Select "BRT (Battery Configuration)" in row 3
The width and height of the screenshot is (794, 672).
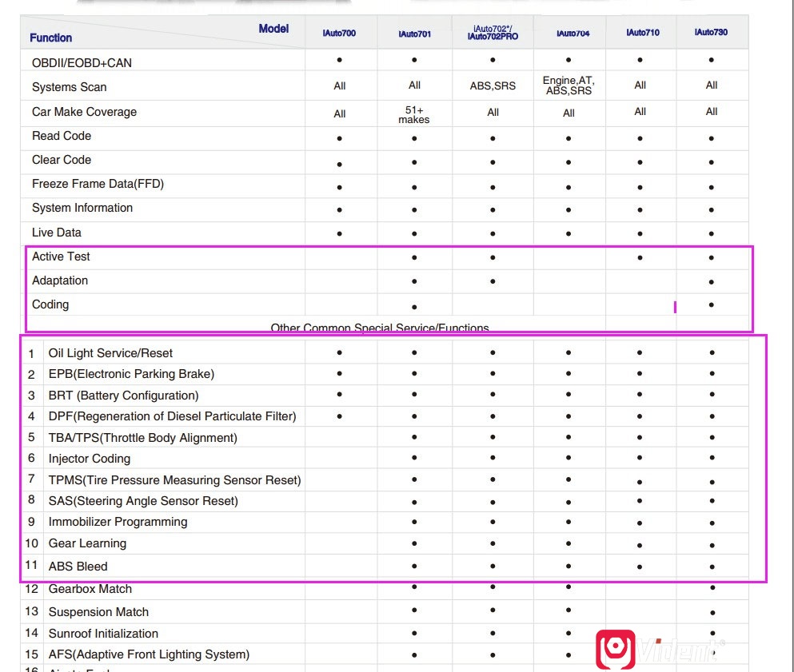point(124,396)
